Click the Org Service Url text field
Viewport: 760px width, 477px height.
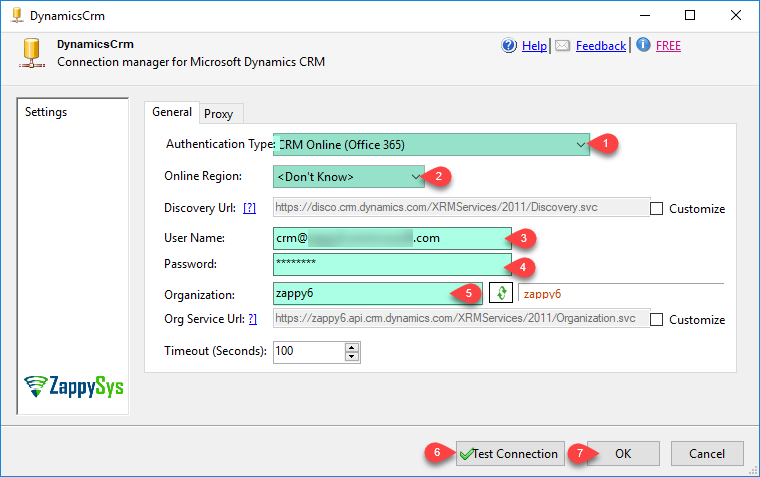pyautogui.click(x=461, y=318)
